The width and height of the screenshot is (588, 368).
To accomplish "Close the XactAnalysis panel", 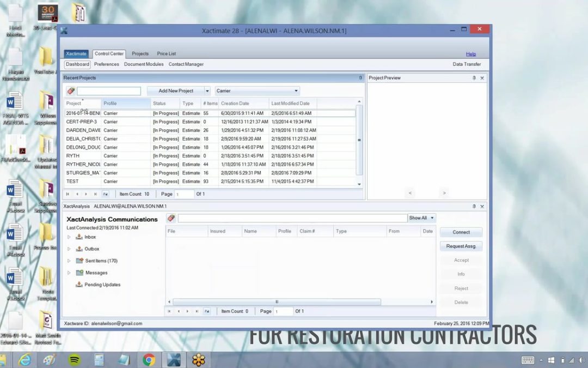I will [482, 207].
